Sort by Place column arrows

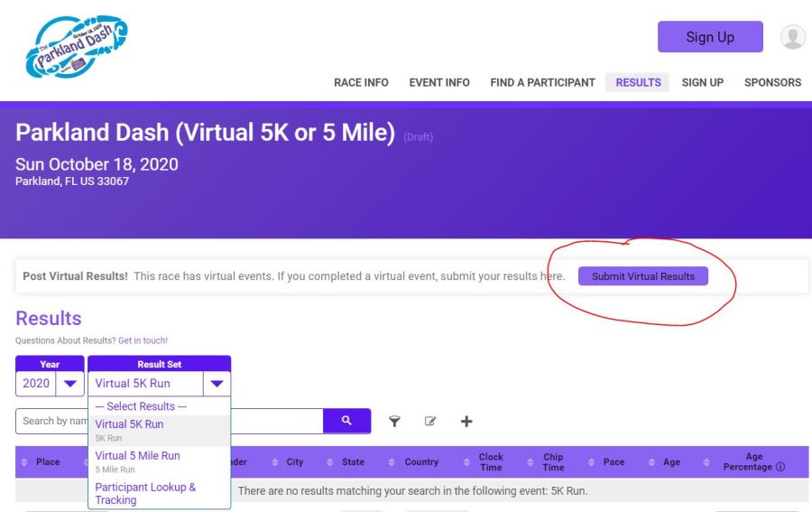click(x=23, y=461)
